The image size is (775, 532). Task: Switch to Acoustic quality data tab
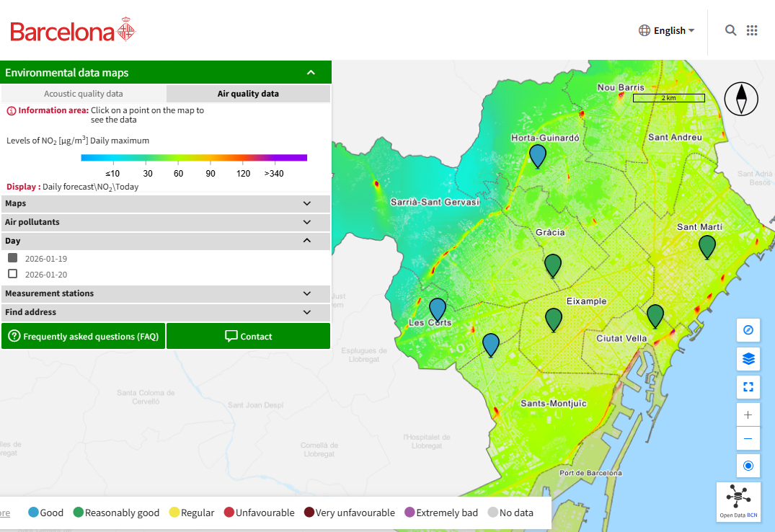[x=84, y=94]
